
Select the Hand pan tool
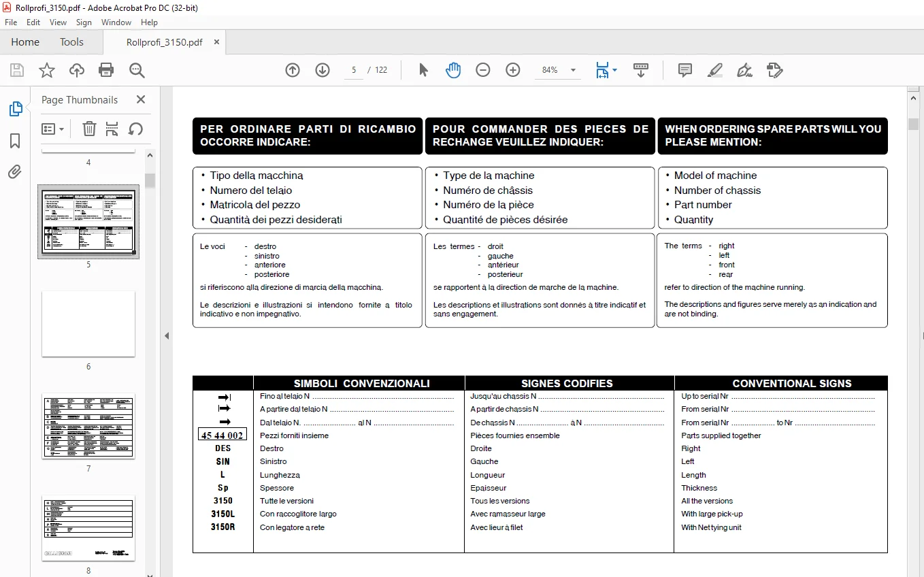coord(453,70)
